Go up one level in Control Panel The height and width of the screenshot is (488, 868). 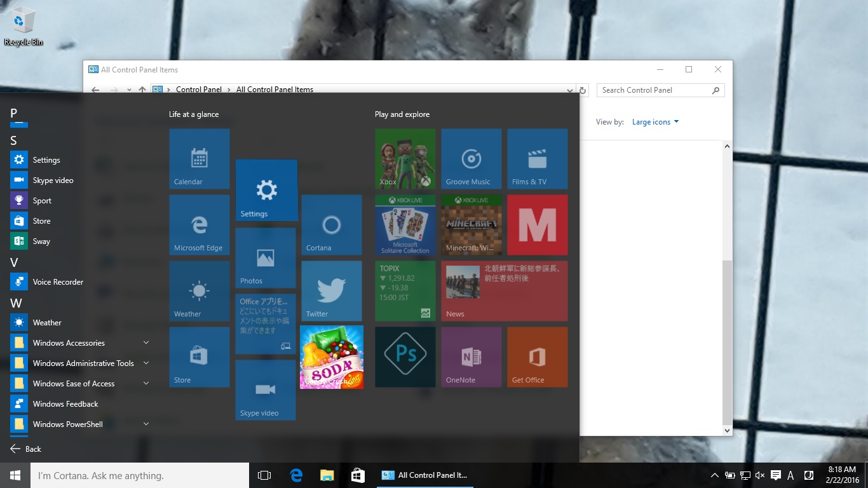click(142, 90)
